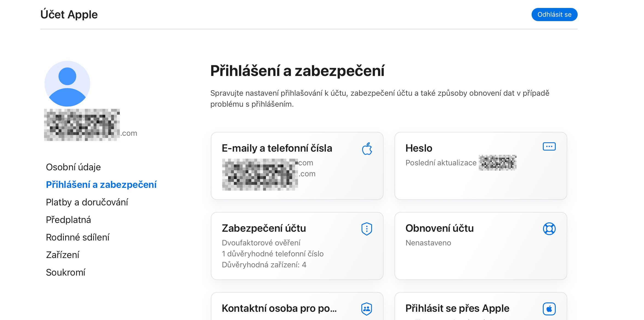This screenshot has height=320, width=644.
Task: Open Osobní údaje in the sidebar
Action: tap(73, 167)
